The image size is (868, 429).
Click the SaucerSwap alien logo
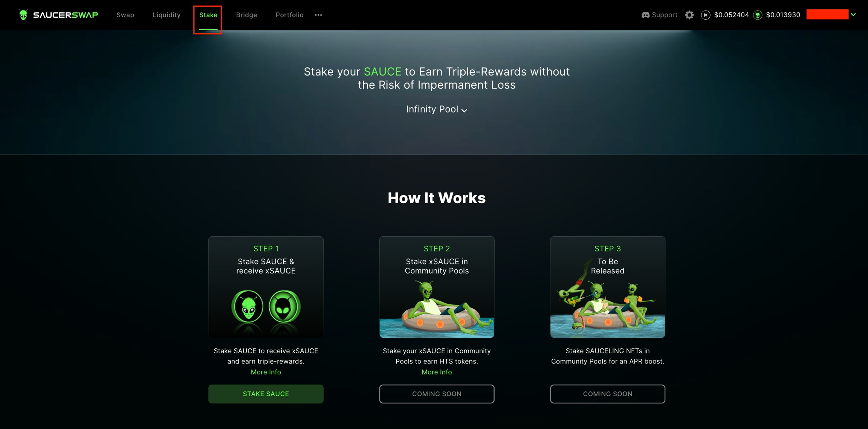[x=23, y=15]
